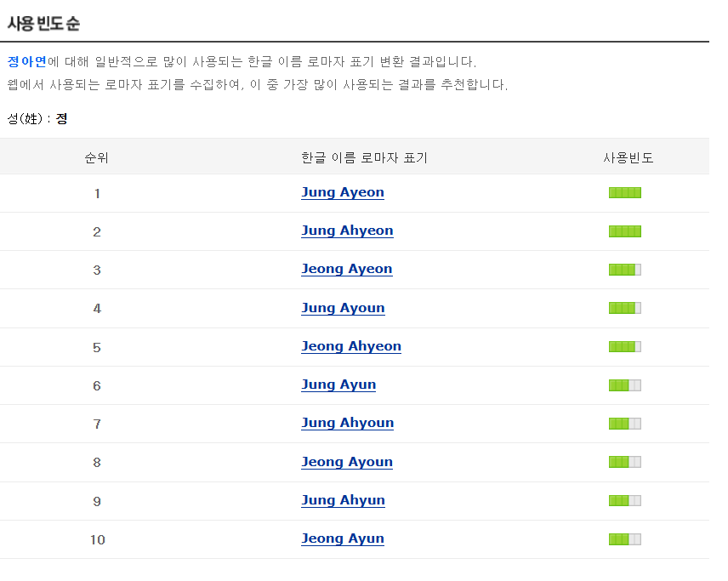Click the frequency bar for Jung Ahyun

[x=625, y=501]
